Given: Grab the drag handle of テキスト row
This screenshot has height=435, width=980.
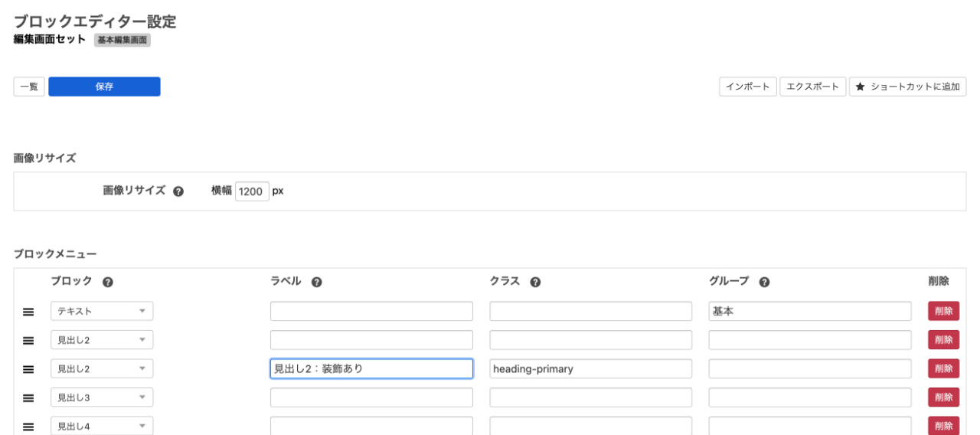Looking at the screenshot, I should coord(28,312).
